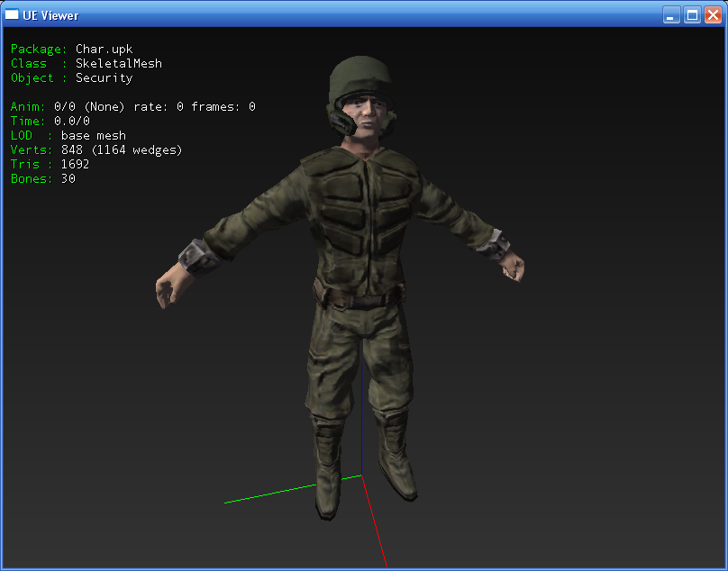Minimize the UE Viewer window
The height and width of the screenshot is (571, 728).
coord(671,15)
